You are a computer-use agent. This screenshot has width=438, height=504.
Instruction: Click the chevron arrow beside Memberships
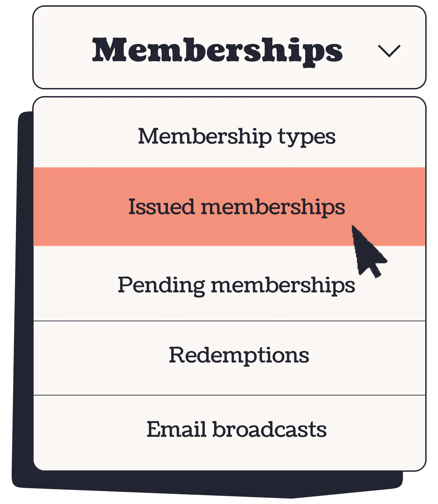pyautogui.click(x=389, y=51)
